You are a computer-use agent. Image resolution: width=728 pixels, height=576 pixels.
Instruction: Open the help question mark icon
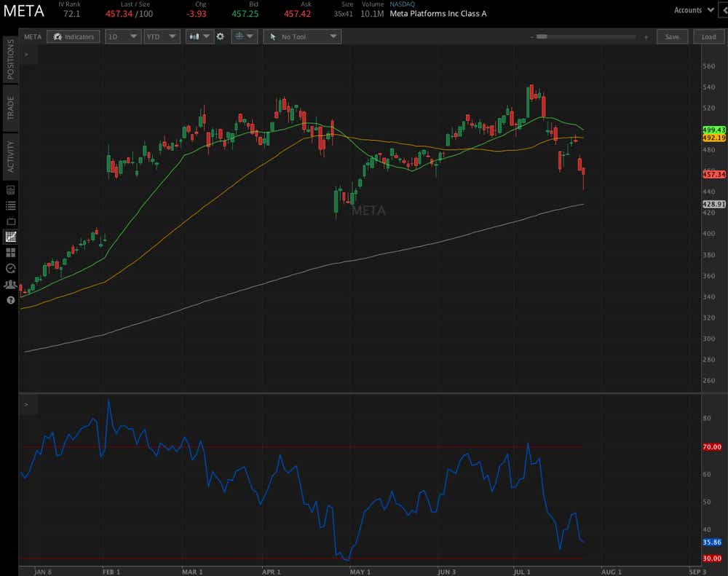pos(11,300)
